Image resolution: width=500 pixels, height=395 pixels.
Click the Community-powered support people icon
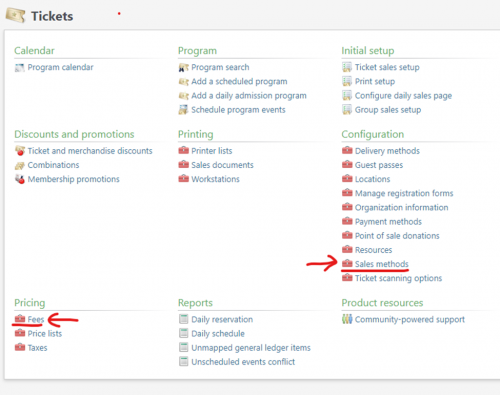[347, 319]
